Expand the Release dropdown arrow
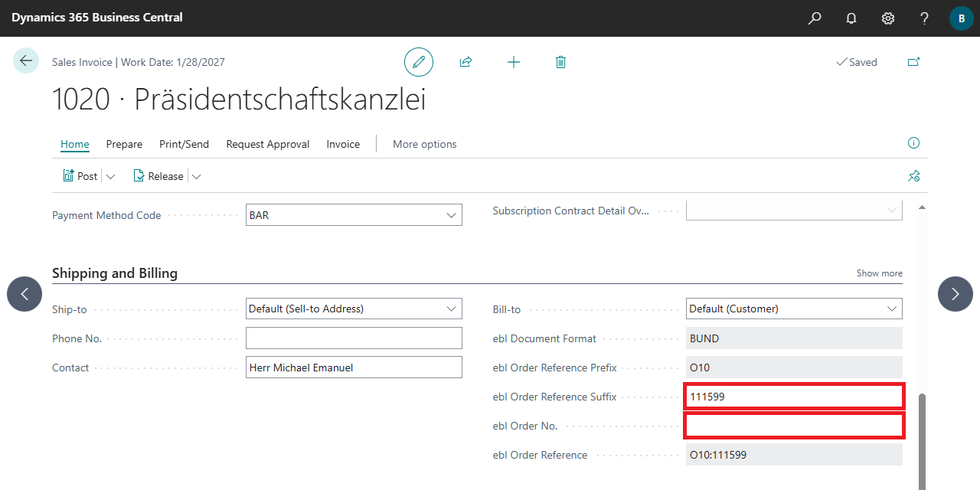Screen dimensions: 980x490 [x=196, y=177]
